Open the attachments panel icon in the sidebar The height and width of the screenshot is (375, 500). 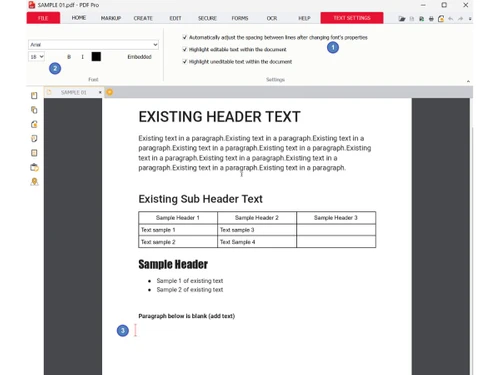coord(34,138)
